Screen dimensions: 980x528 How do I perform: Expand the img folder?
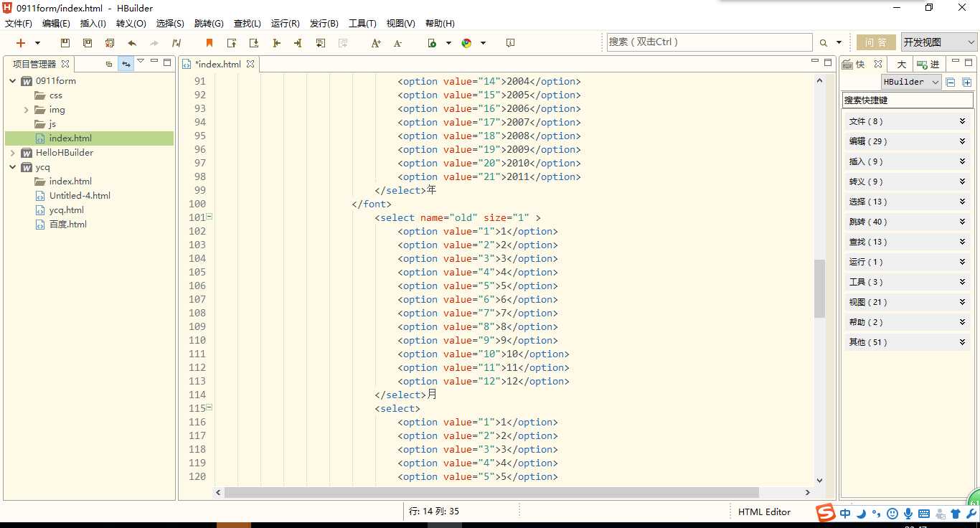27,110
